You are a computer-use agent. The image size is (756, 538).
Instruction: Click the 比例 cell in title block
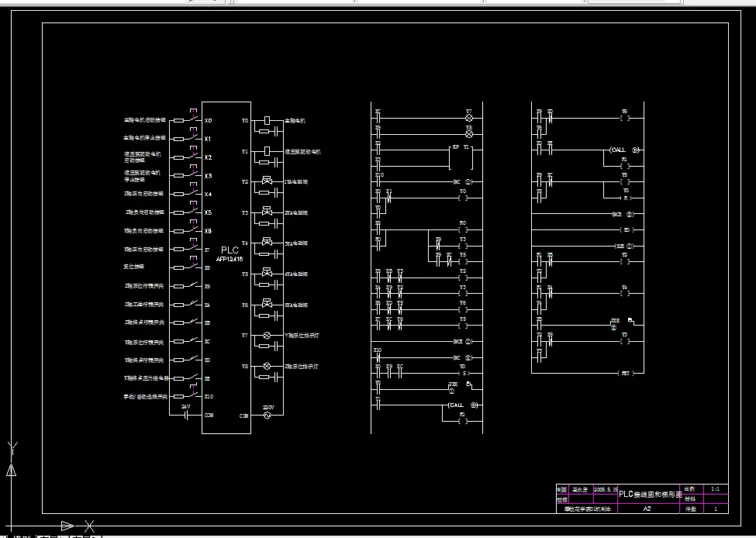coord(690,489)
